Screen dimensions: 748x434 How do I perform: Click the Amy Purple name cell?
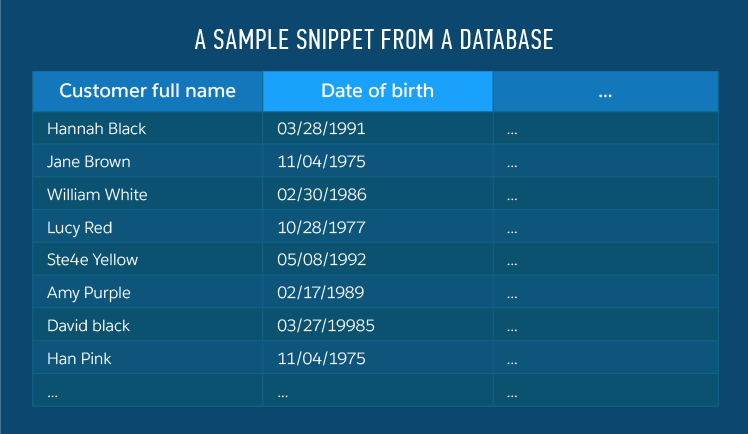pos(89,293)
